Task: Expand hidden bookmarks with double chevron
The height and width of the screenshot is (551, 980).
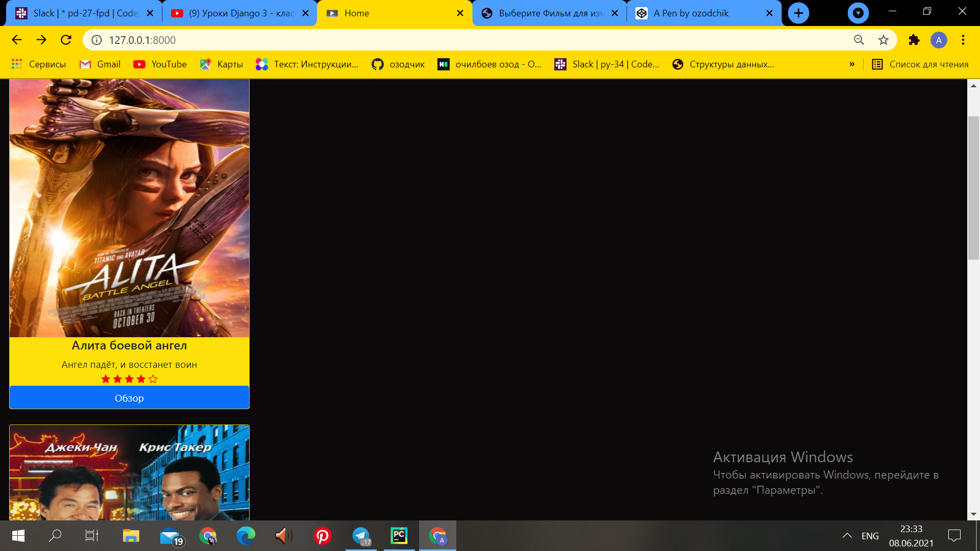Action: 852,64
